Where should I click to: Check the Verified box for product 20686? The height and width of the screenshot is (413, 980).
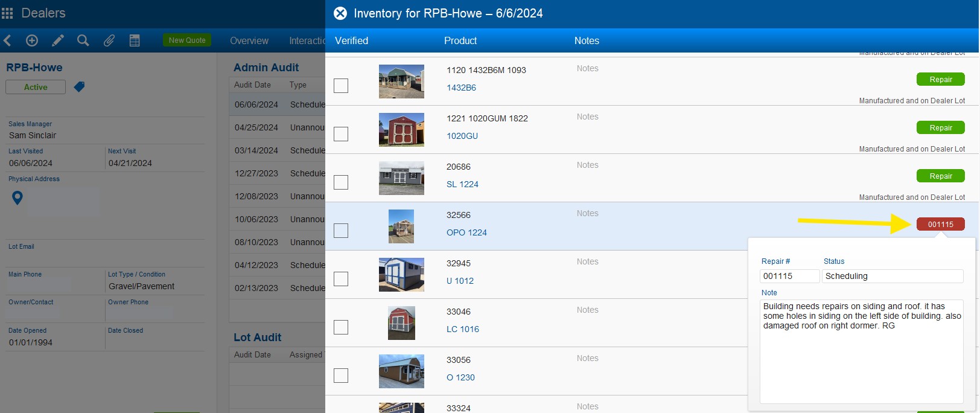(x=341, y=182)
